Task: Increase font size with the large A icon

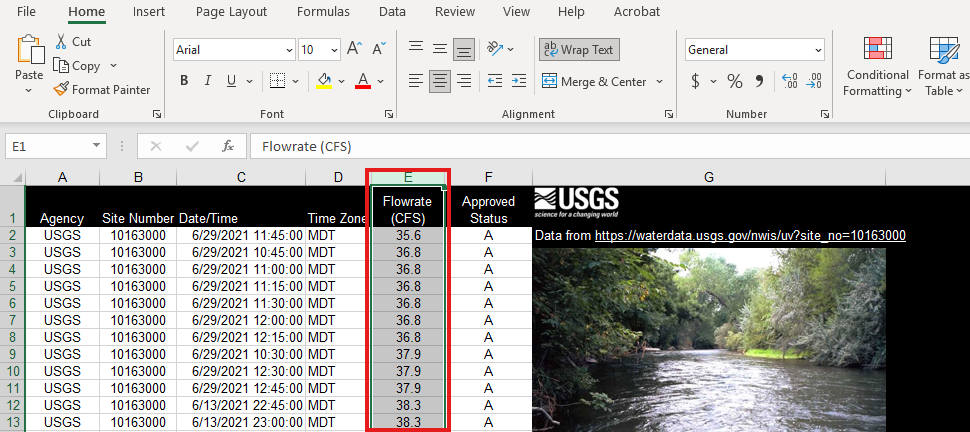Action: coord(354,49)
